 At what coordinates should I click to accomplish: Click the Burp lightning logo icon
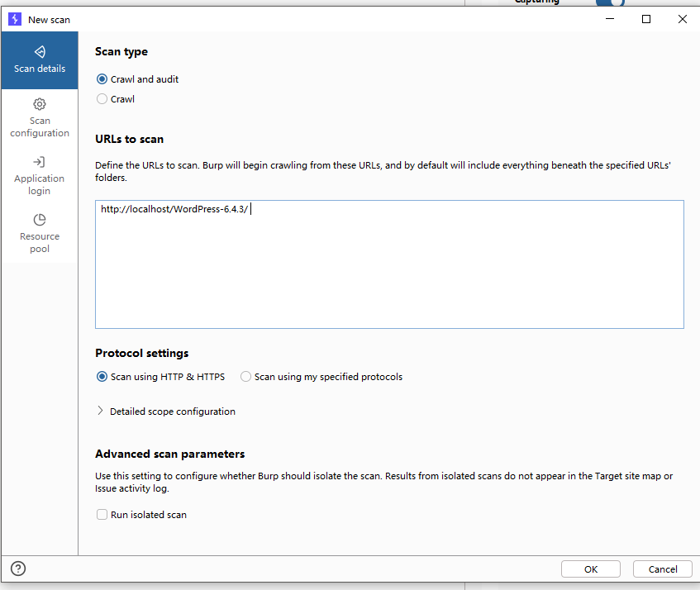(x=15, y=19)
